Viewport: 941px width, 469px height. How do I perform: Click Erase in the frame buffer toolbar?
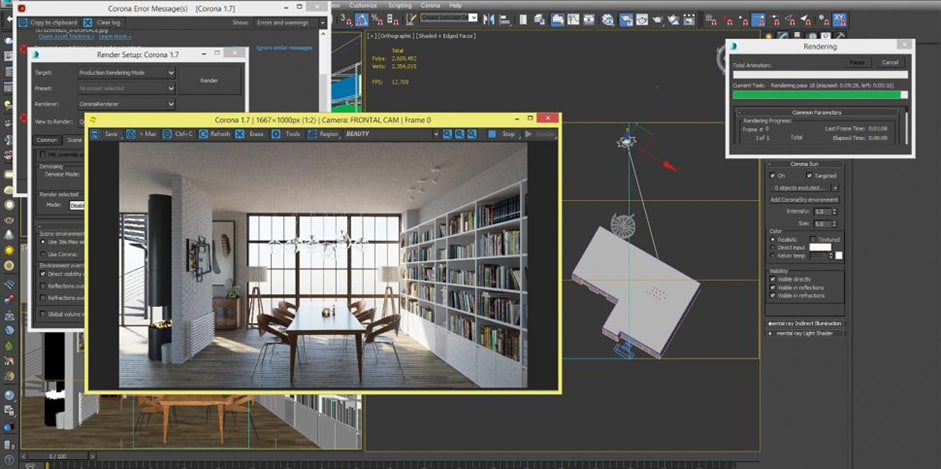point(251,133)
